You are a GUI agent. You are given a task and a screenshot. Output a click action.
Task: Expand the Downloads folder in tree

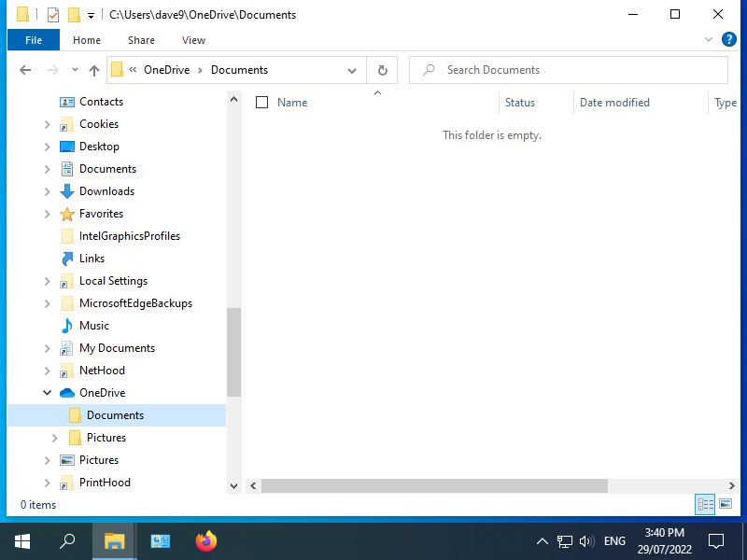(x=48, y=191)
